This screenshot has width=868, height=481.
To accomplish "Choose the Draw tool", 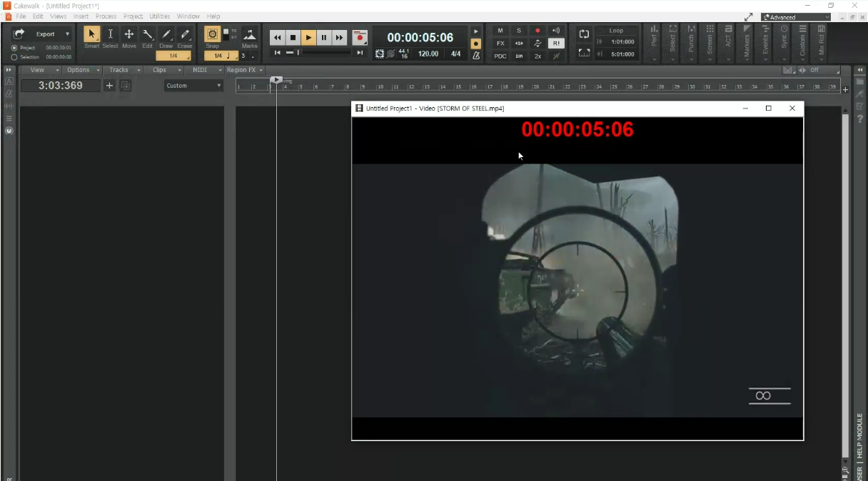I will pos(166,34).
